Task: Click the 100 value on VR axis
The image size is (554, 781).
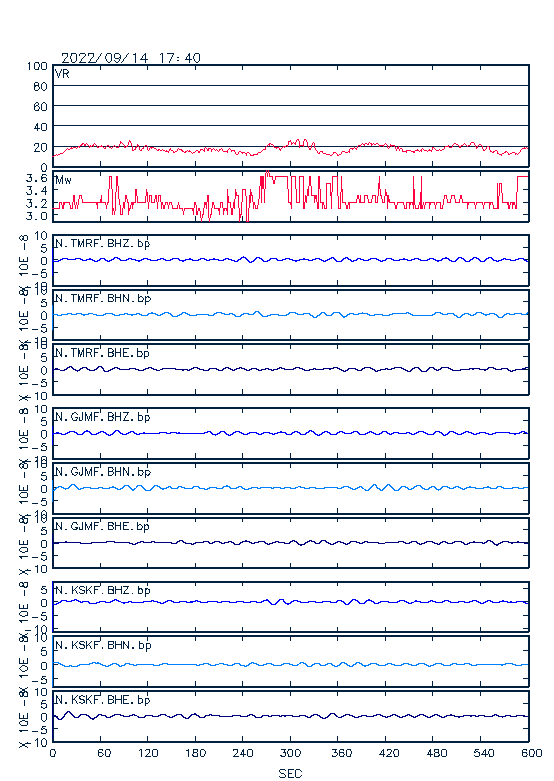Action: [37, 66]
